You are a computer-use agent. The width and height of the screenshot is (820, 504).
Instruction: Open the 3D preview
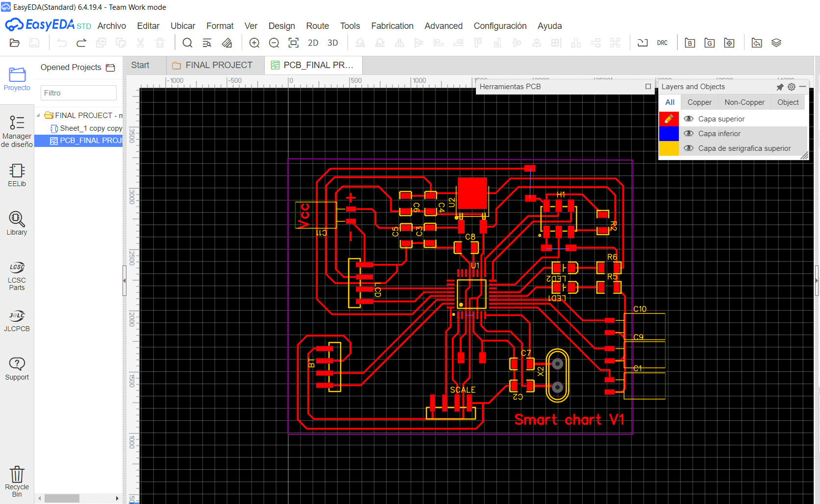tap(333, 43)
